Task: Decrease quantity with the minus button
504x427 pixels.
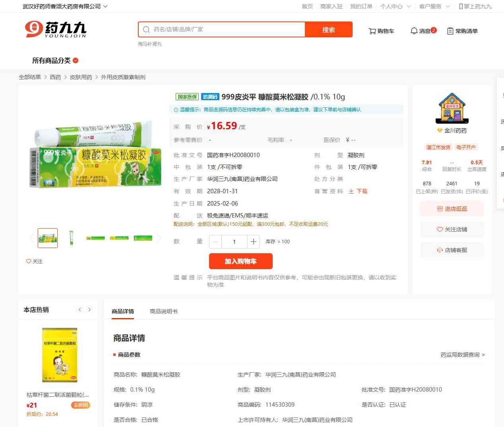Action: coord(215,242)
